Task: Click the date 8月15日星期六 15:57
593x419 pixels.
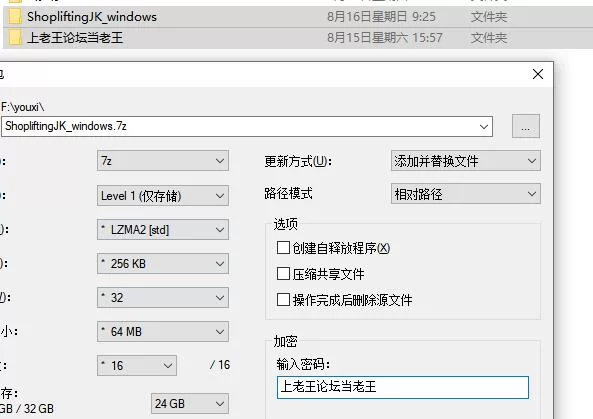Action: [x=385, y=38]
